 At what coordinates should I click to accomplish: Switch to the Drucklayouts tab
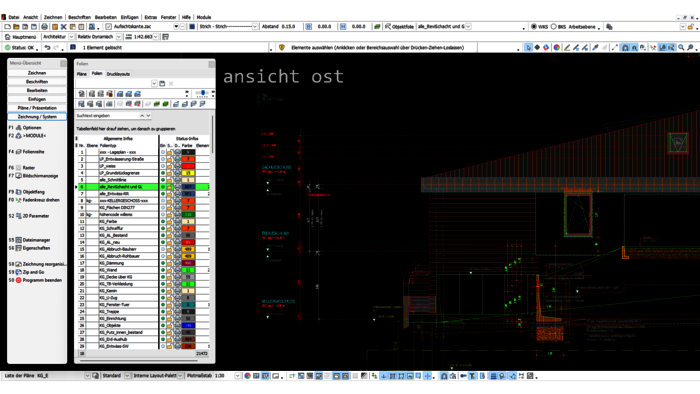[118, 74]
